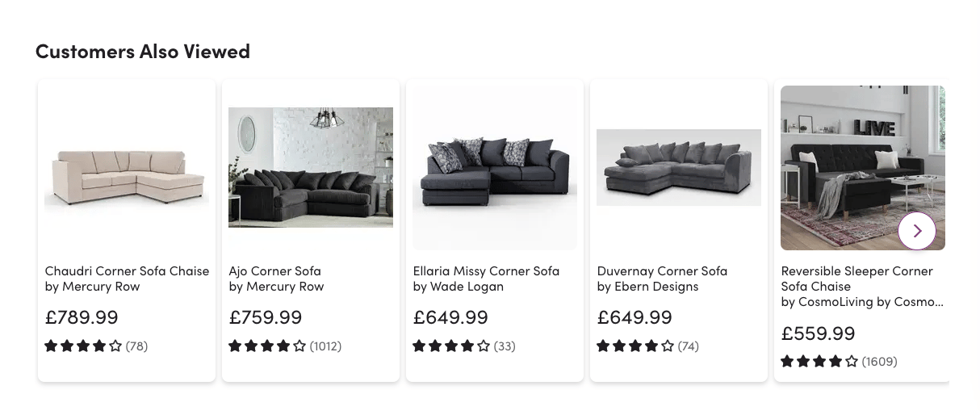View the star rating with 1012 reviews
Viewport: 980px width, 415px height.
pyautogui.click(x=285, y=346)
